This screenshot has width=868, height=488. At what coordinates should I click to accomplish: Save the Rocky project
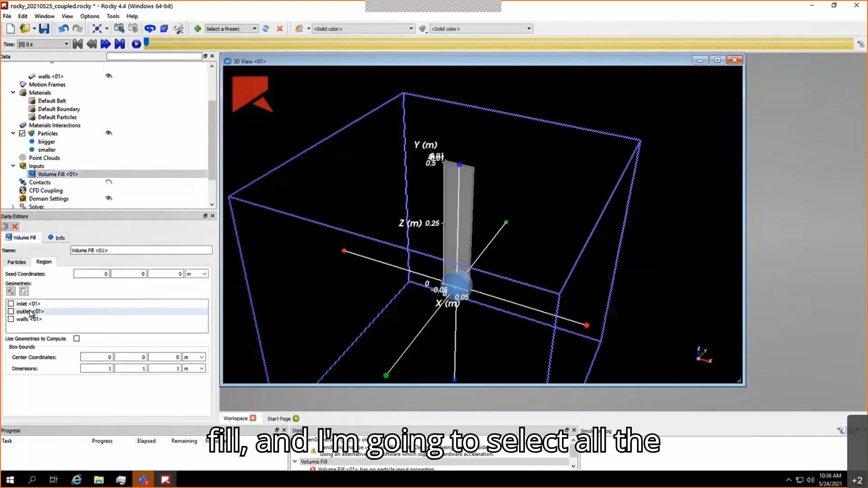click(x=44, y=28)
